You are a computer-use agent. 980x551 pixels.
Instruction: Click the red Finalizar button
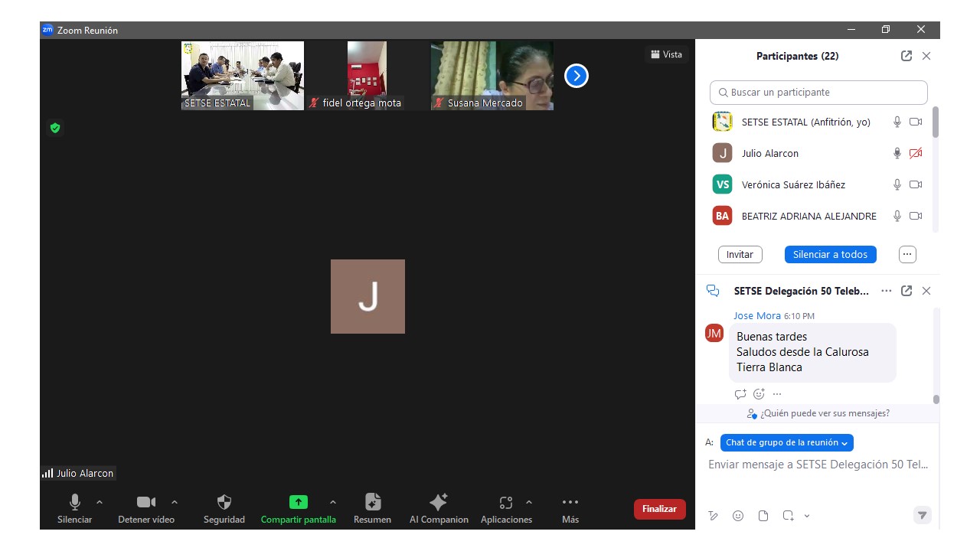tap(659, 509)
